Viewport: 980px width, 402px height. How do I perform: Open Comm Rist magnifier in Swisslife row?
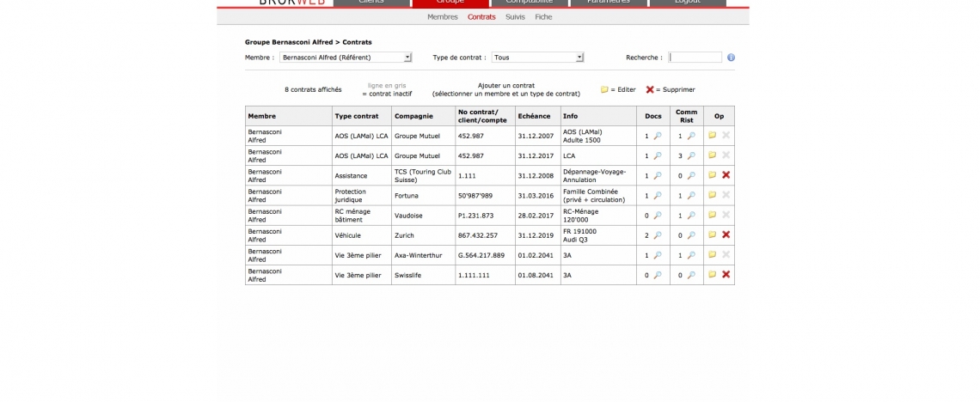tap(690, 275)
